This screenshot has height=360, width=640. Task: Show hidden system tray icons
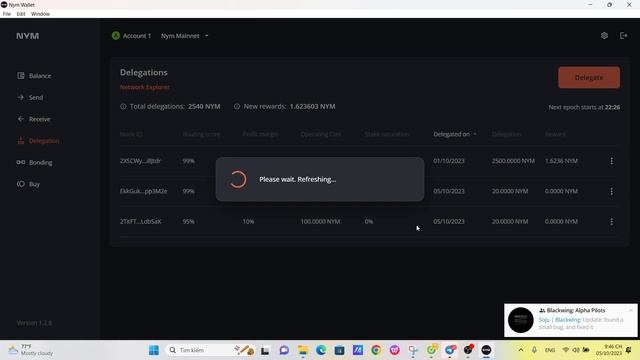(521, 350)
